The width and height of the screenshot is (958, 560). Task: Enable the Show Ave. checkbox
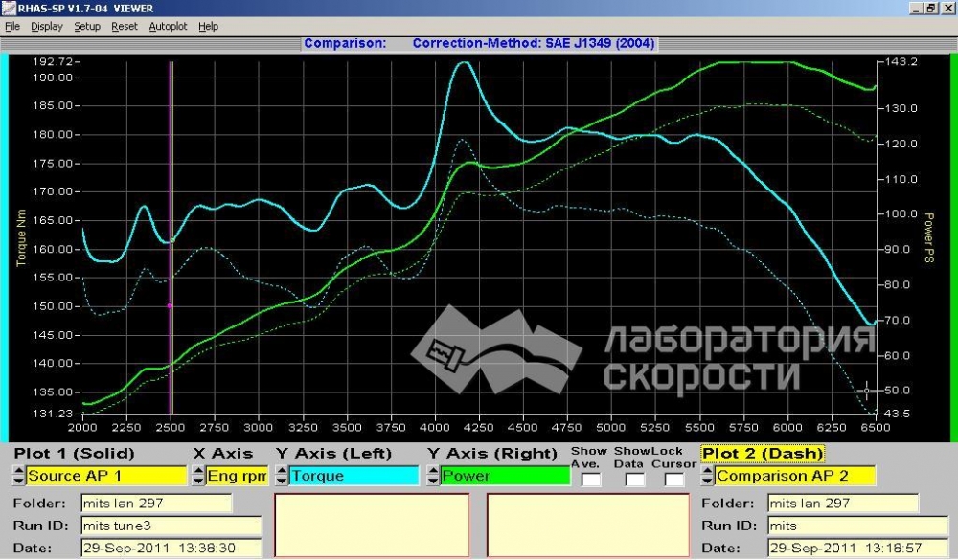[591, 479]
